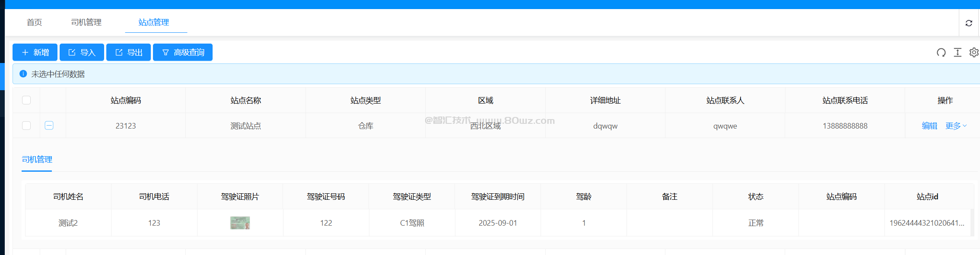Check the row checkbox for station 23123
Image resolution: width=980 pixels, height=255 pixels.
pos(26,126)
